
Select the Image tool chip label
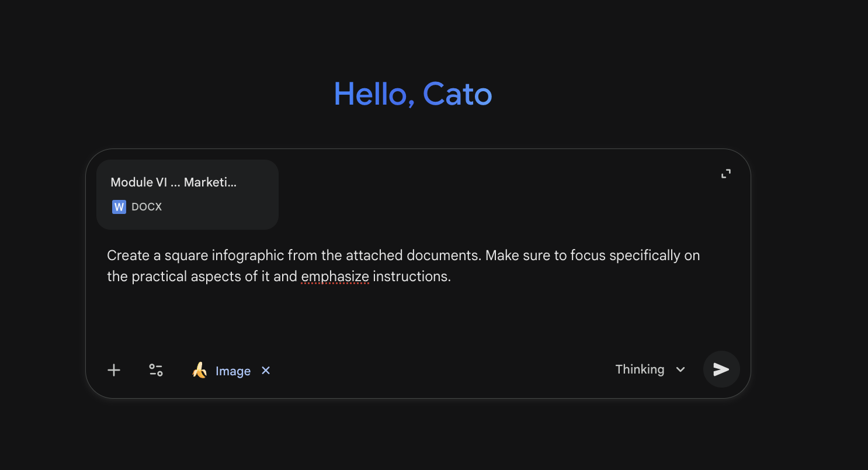click(x=233, y=371)
